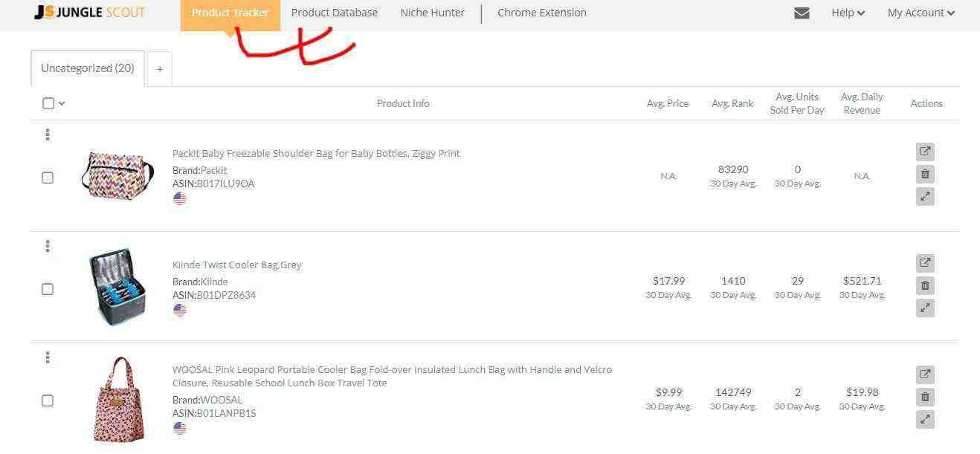This screenshot has height=454, width=980.
Task: Expand details for WOOSAL lunch bag
Action: tap(925, 419)
